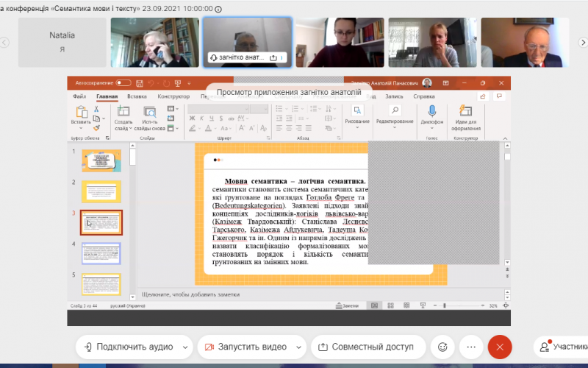
Task: Click the Идеи для оформления icon
Action: click(x=466, y=112)
